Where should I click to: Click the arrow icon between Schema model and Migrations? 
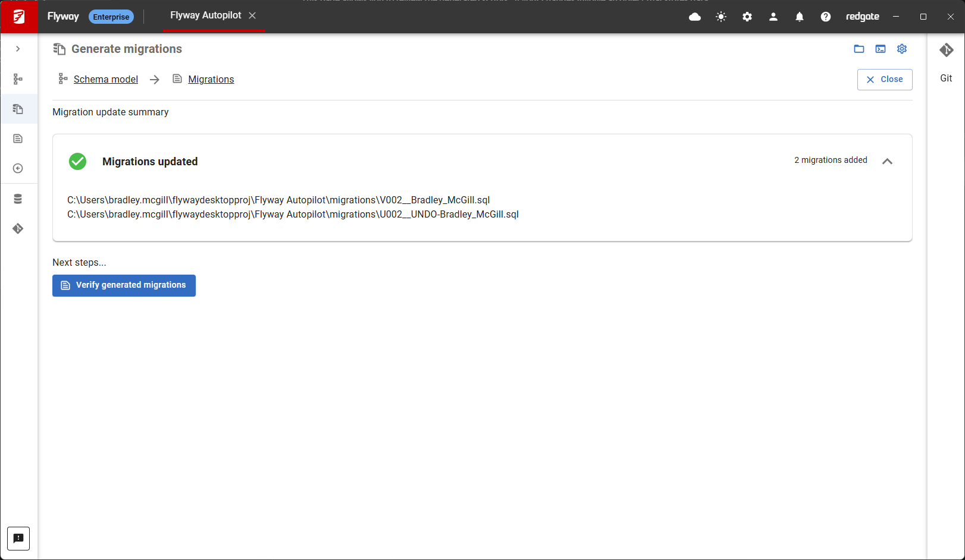[155, 80]
